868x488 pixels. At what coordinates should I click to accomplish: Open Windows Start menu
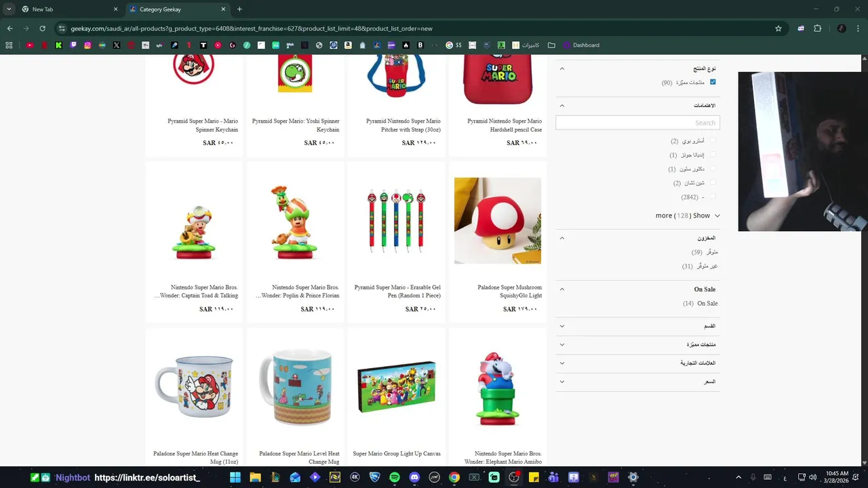tap(235, 477)
